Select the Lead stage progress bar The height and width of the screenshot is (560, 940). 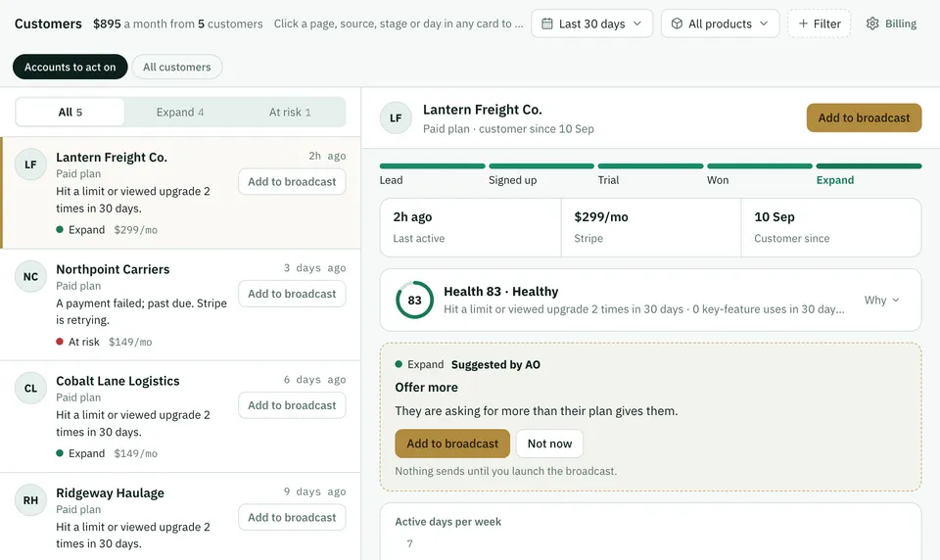click(432, 166)
